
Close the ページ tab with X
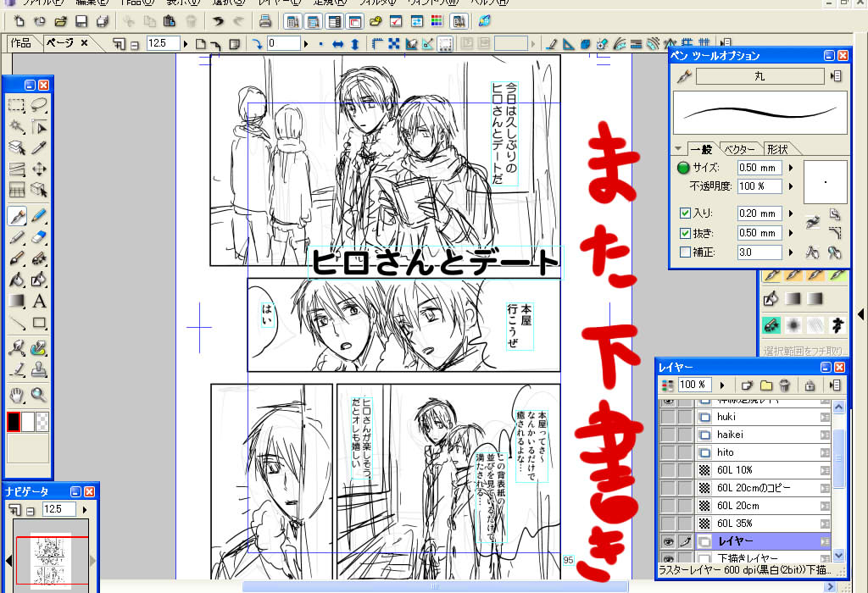coord(84,42)
